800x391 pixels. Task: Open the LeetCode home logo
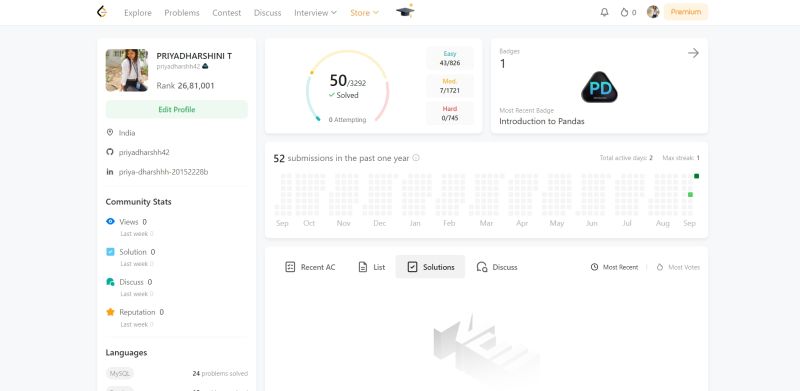(x=102, y=12)
